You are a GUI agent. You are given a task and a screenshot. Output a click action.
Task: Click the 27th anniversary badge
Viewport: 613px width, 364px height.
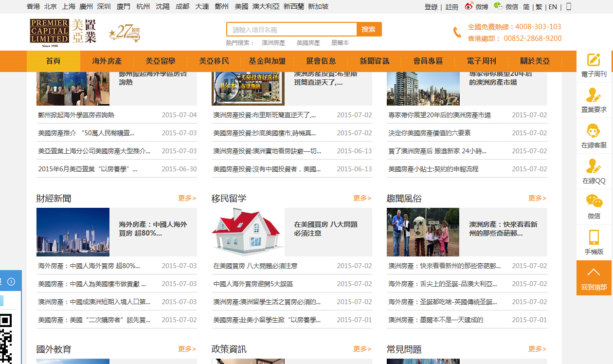pos(125,33)
